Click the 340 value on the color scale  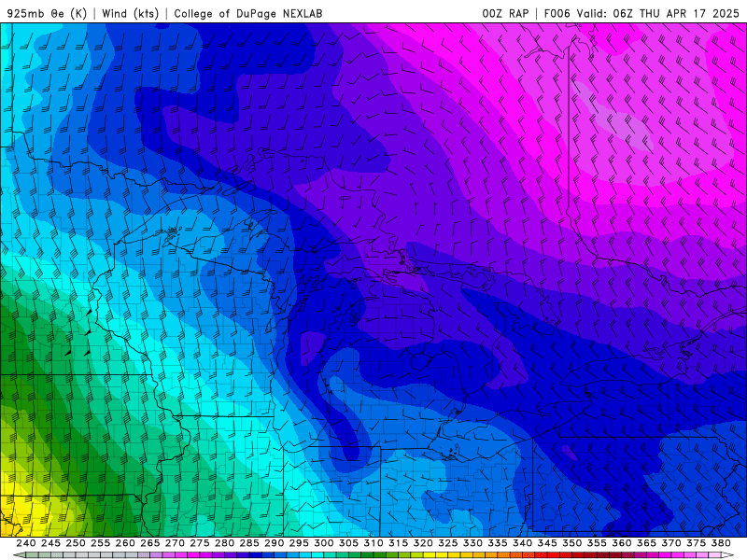[522, 543]
